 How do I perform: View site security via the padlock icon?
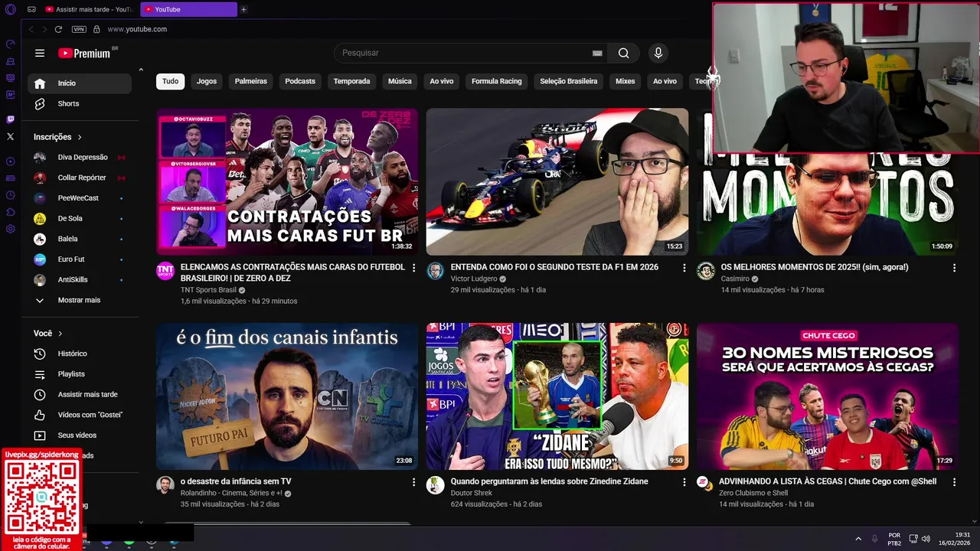point(96,29)
